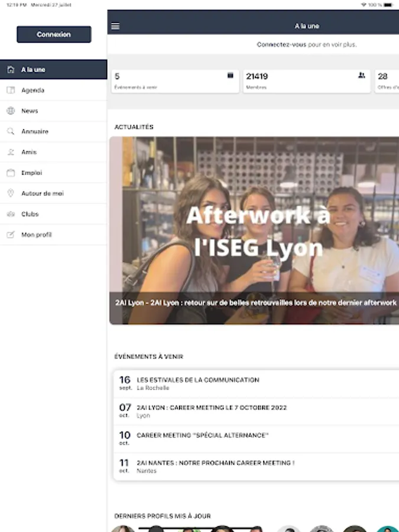Open Les Estivales de la Communication event
Screen dimensions: 399x532
click(x=256, y=384)
